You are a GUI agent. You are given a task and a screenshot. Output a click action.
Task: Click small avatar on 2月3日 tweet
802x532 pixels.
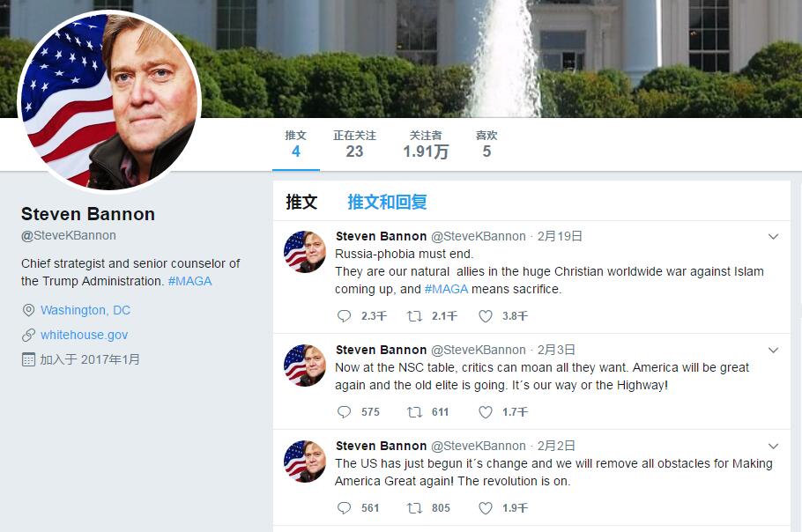click(305, 366)
